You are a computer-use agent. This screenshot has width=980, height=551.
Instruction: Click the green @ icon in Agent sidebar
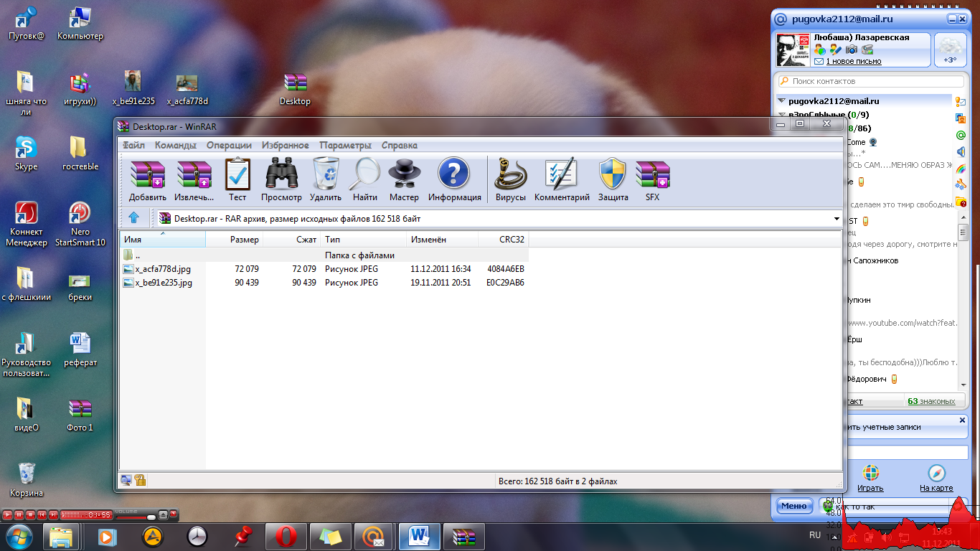tap(961, 135)
